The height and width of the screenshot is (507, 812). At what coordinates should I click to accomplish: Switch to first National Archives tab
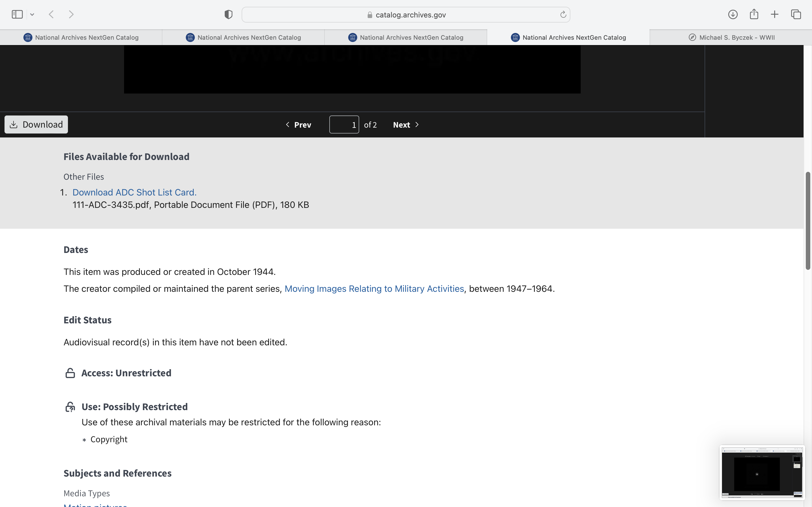click(x=81, y=37)
